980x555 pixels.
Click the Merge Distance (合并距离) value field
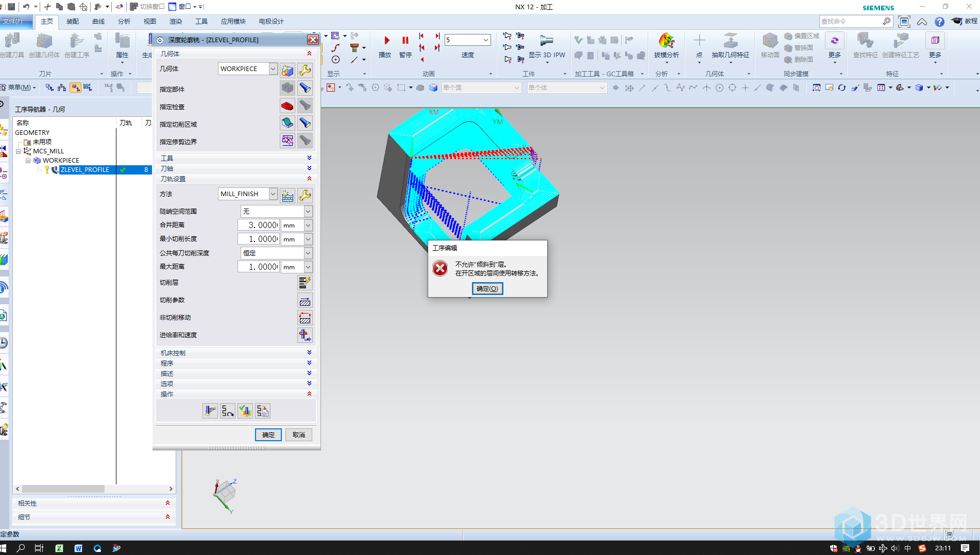click(x=258, y=225)
